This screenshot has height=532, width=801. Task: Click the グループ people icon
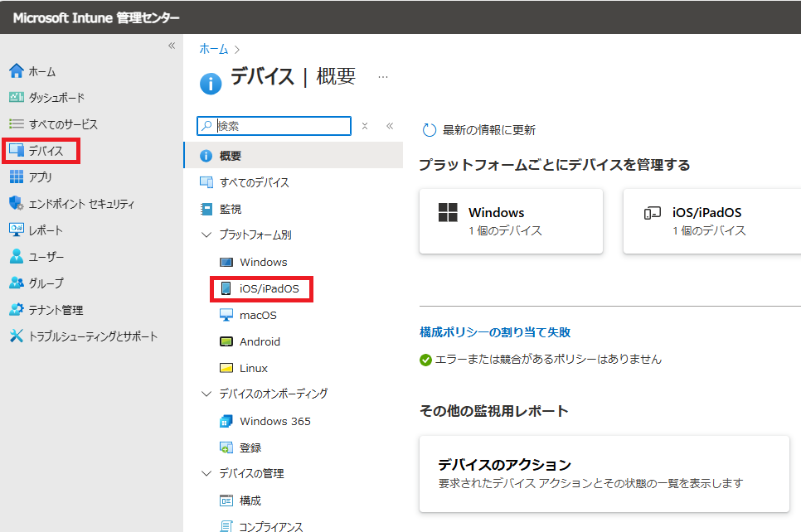tap(17, 283)
